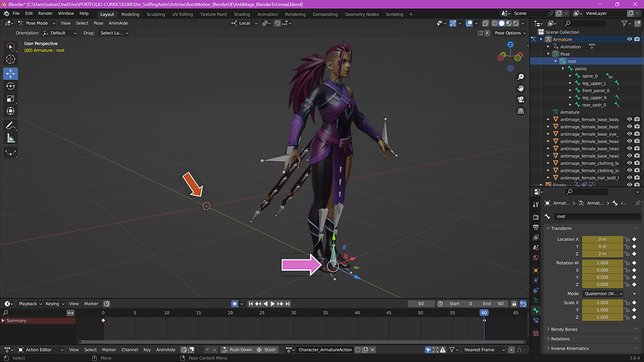Expand the Bendy Bones panel

(564, 329)
